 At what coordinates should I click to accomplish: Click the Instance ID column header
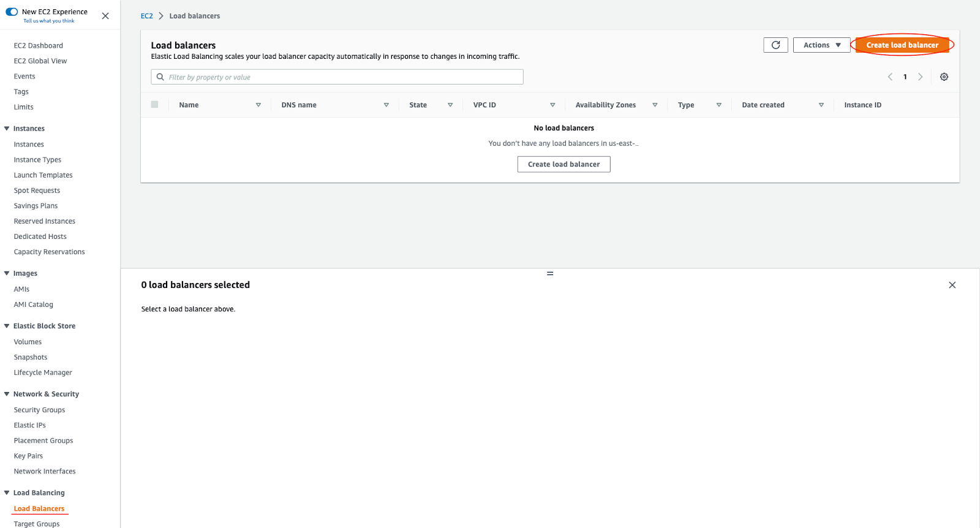[862, 105]
